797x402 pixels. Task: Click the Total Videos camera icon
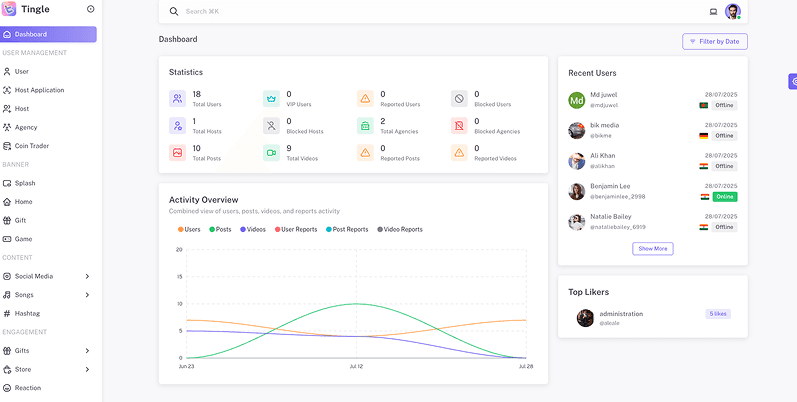click(x=271, y=152)
